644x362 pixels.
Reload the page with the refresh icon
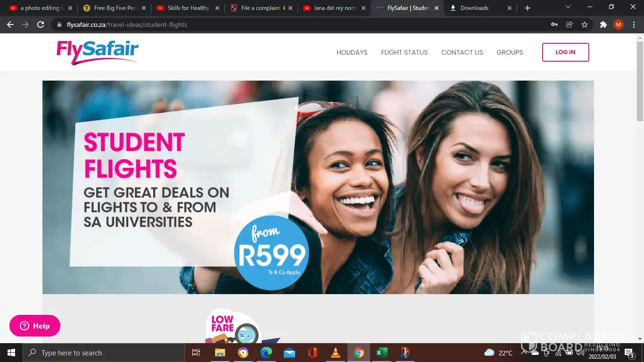pyautogui.click(x=41, y=25)
